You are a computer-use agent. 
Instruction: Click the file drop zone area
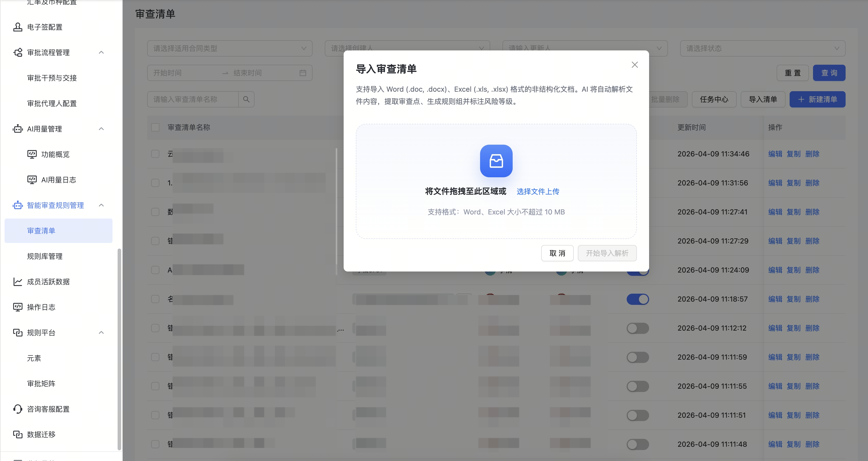[x=496, y=181]
